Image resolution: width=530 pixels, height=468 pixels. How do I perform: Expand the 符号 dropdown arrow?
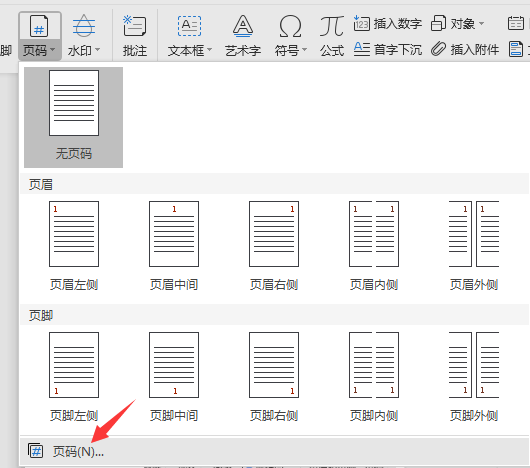(304, 50)
